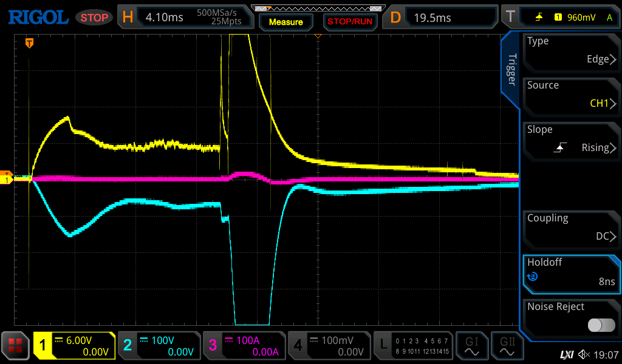Expand the Slope Rising option
This screenshot has height=364, width=622.
coord(571,140)
